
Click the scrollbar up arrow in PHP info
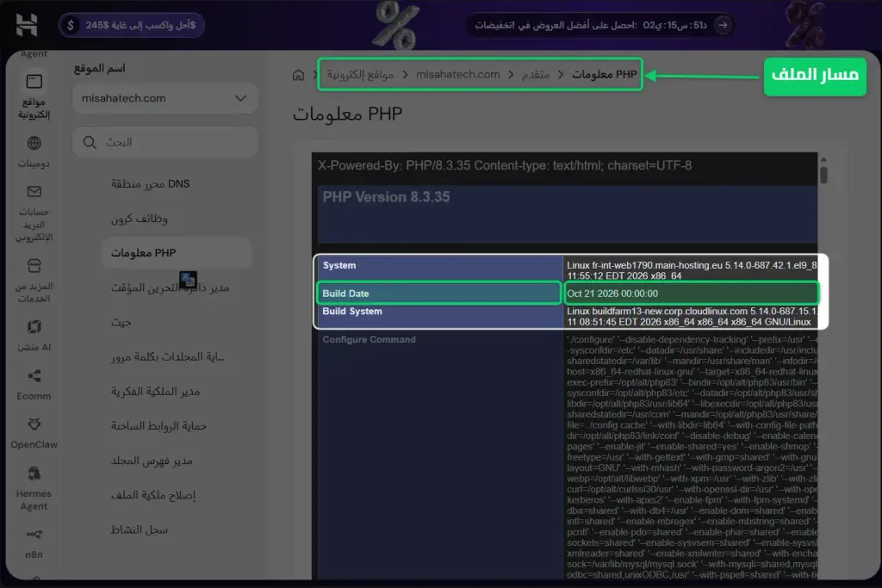click(823, 159)
